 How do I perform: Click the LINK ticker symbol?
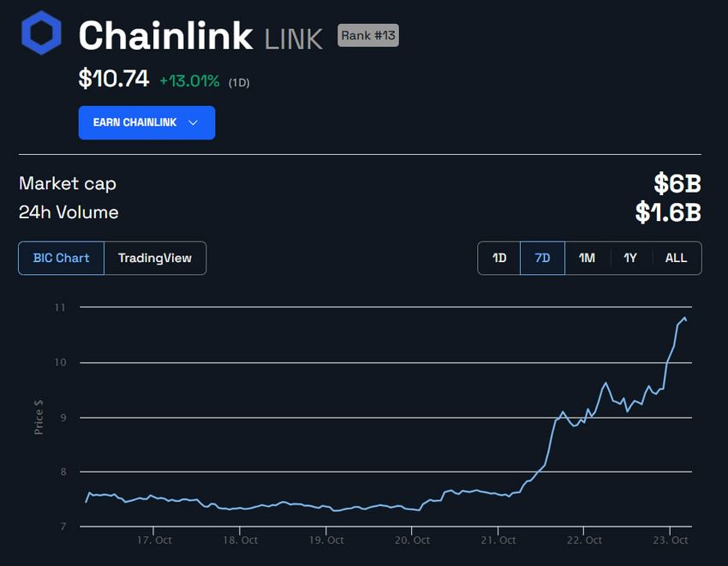pyautogui.click(x=293, y=36)
